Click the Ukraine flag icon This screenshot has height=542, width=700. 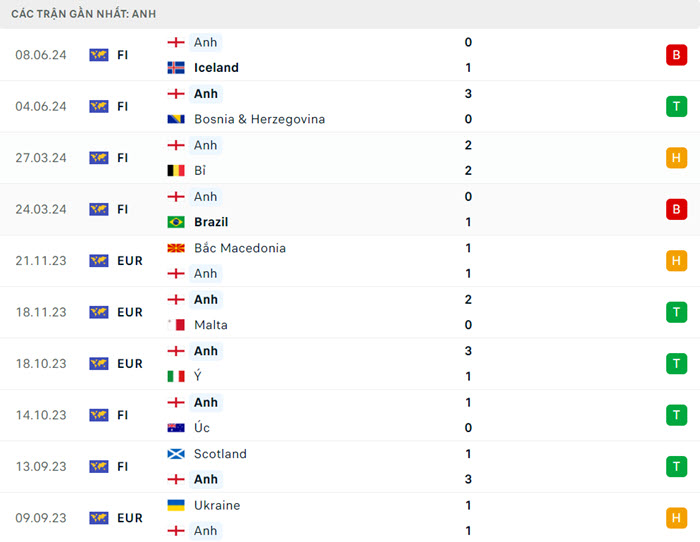coord(176,505)
